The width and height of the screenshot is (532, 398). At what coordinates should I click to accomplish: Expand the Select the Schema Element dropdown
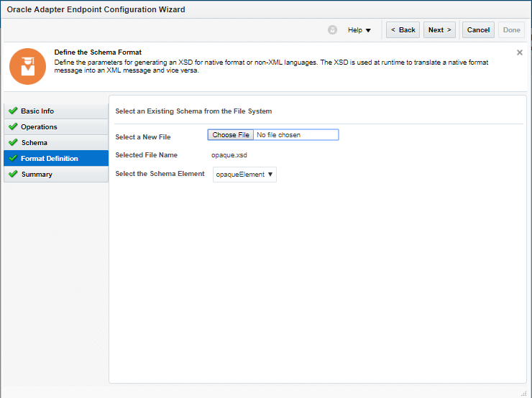244,175
